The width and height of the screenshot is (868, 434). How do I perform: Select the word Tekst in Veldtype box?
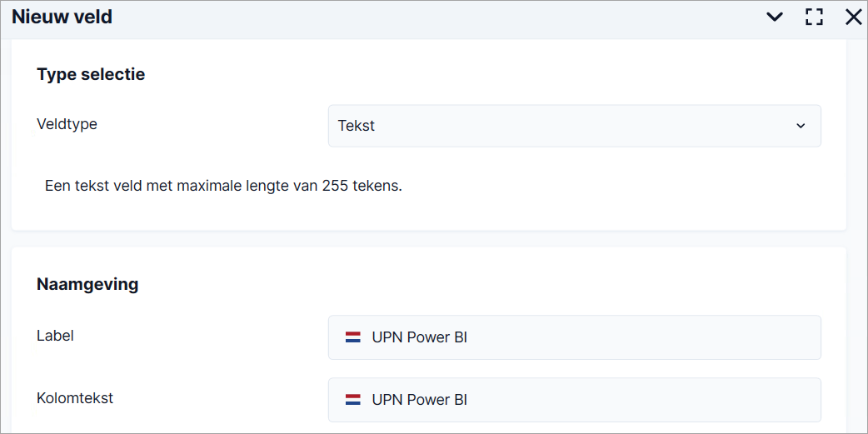coord(357,126)
